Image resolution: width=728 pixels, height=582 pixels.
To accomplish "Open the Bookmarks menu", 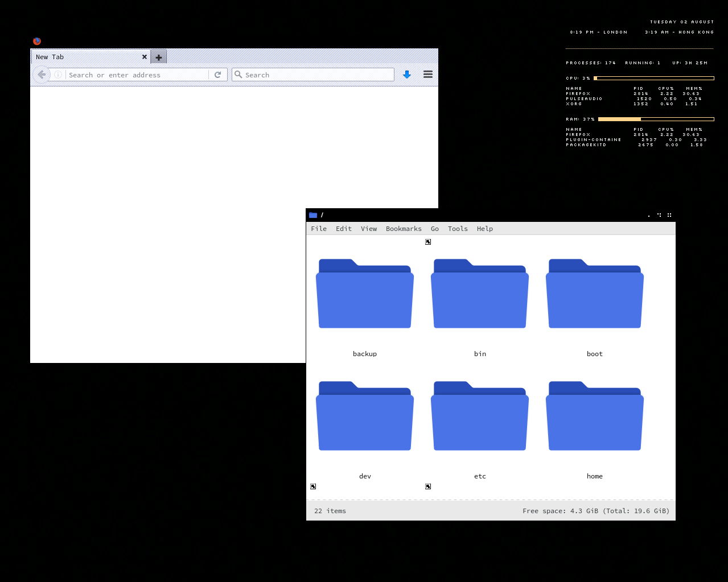I will pos(404,228).
